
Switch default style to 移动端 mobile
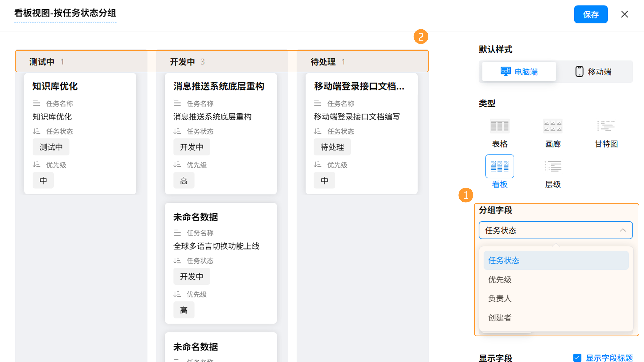[593, 72]
